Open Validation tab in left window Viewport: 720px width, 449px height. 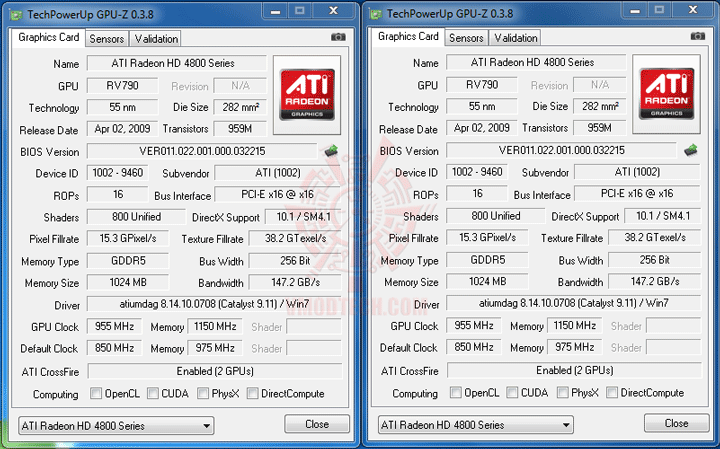pyautogui.click(x=156, y=39)
